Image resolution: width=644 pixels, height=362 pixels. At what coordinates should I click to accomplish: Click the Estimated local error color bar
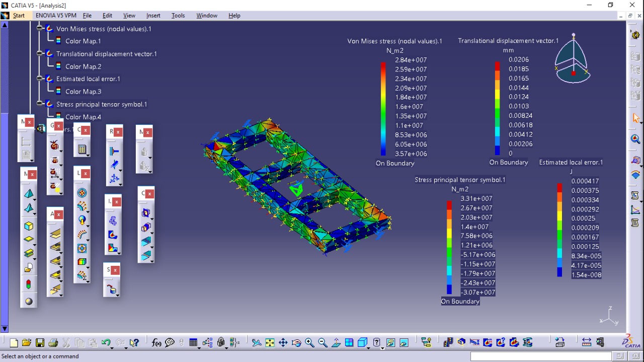[x=559, y=230]
